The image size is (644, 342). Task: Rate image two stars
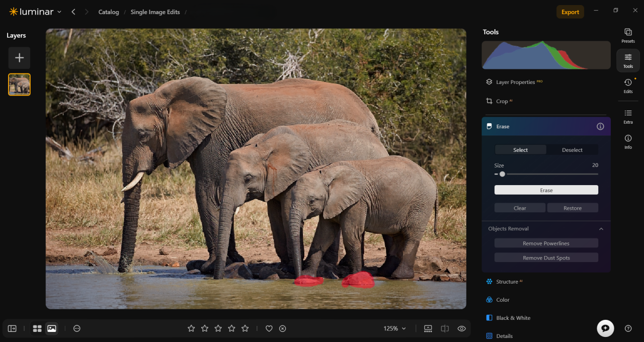coord(205,328)
